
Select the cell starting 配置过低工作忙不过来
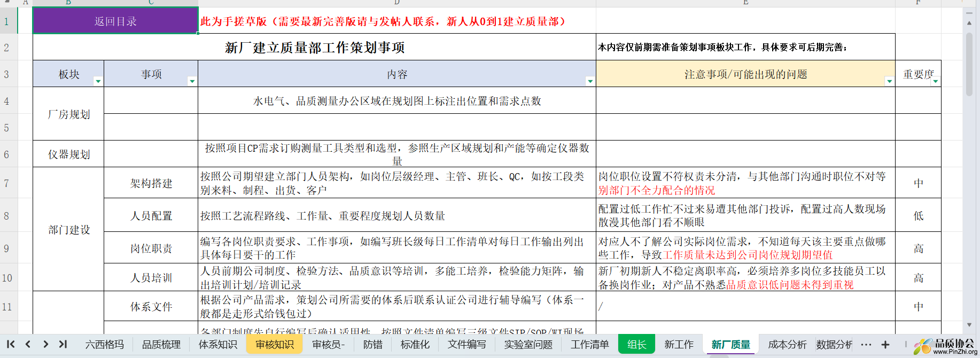[745, 216]
